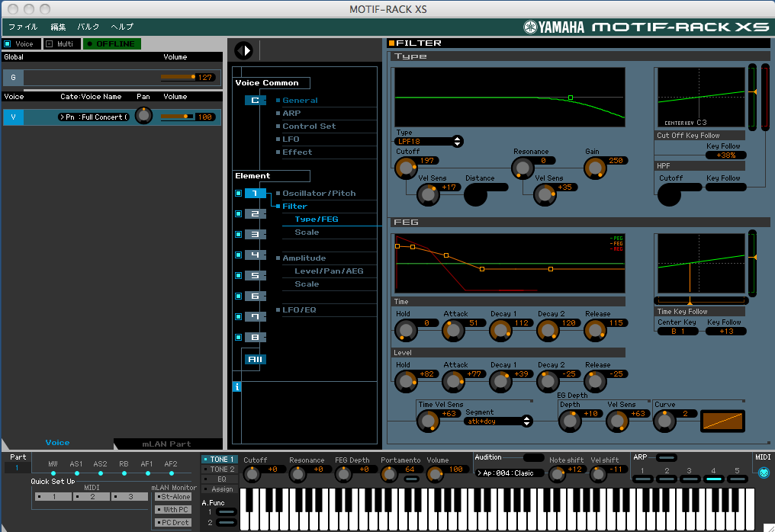This screenshot has height=532, width=775.
Task: Open the Control Set page
Action: point(309,126)
